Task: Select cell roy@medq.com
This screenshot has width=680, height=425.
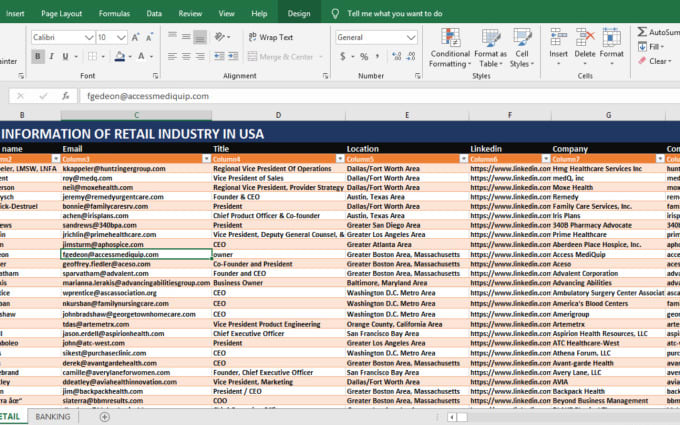Action: (x=136, y=178)
